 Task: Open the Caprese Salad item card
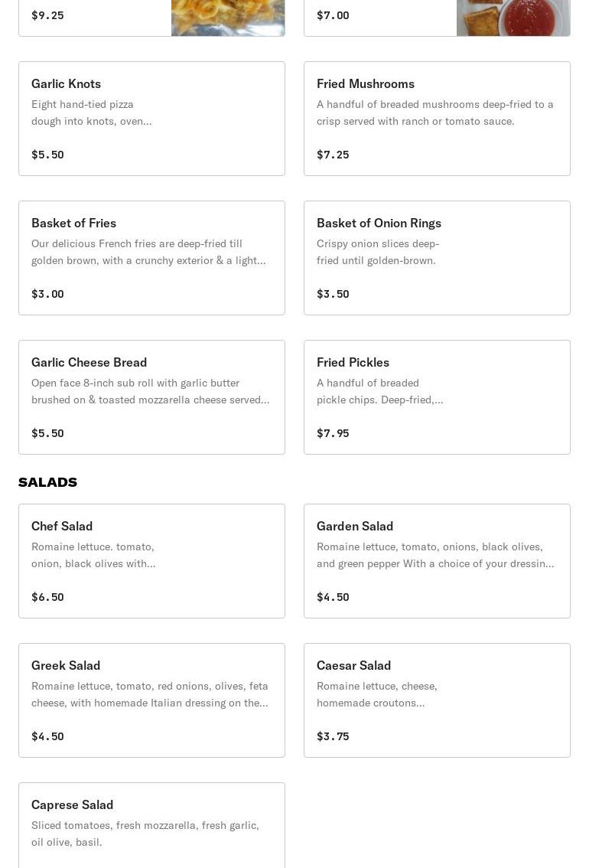[x=151, y=825]
